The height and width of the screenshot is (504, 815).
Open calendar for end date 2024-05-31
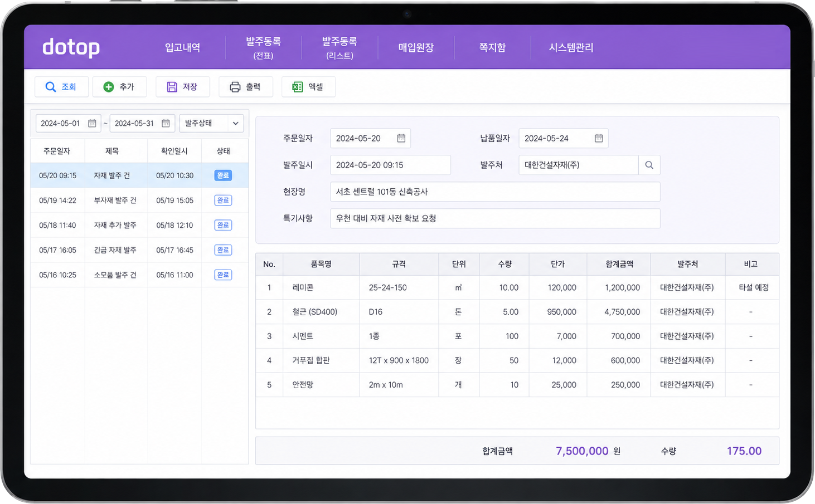(x=166, y=123)
